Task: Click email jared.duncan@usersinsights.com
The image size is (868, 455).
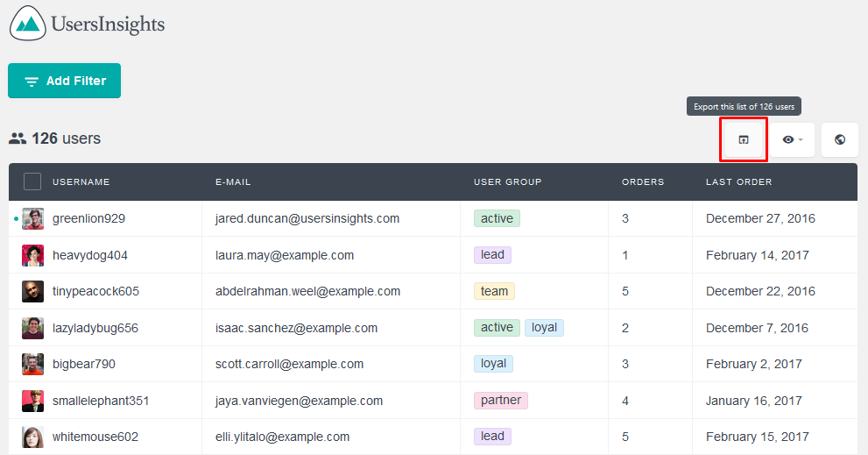Action: pos(307,218)
